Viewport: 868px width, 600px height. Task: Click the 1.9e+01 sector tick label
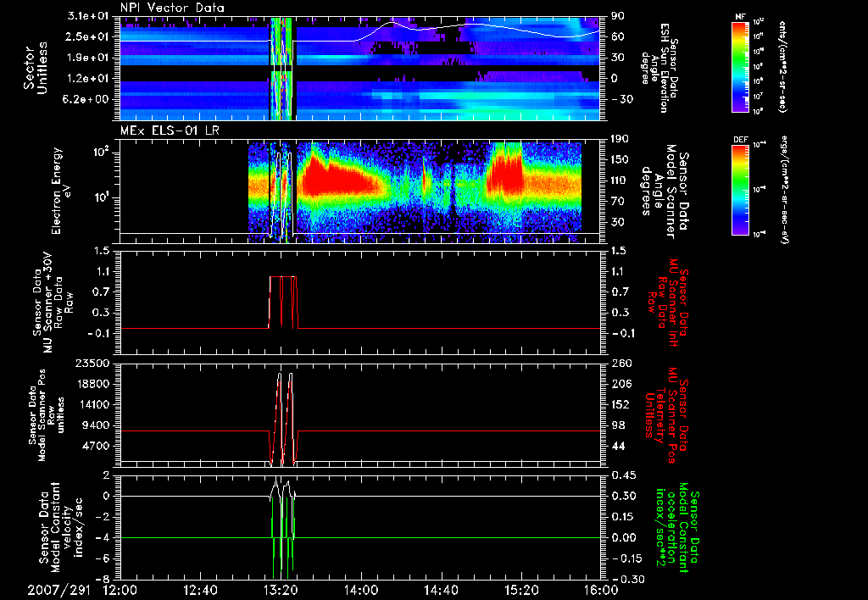pos(89,58)
